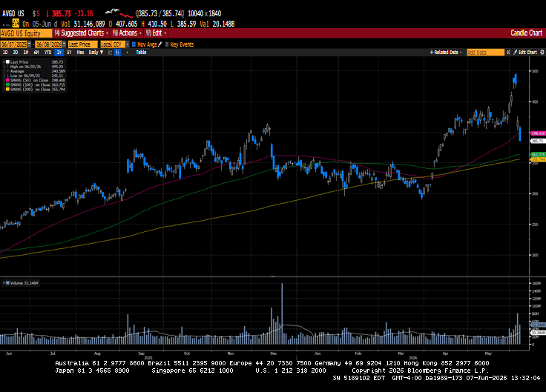Screen dimensions: 546x392
Task: Click the pink 398.408 price axis label
Action: pos(538,133)
